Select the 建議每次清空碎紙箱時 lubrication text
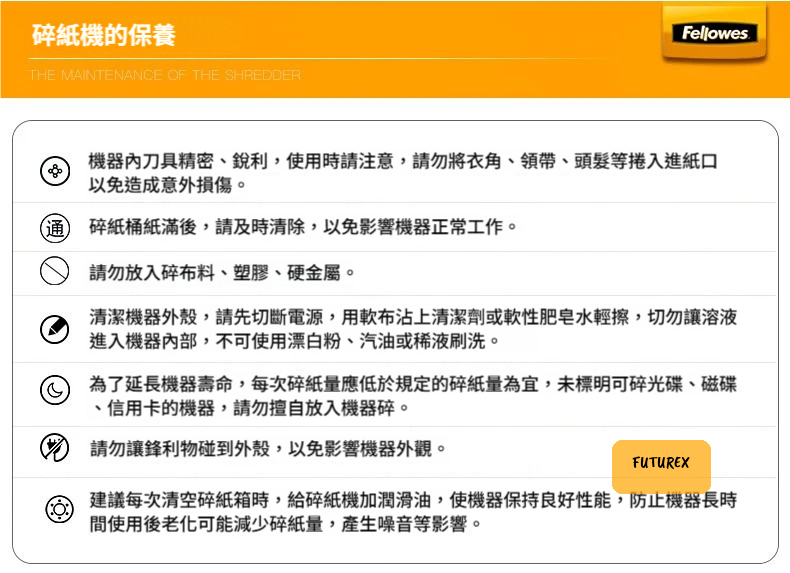Image resolution: width=790 pixels, height=573 pixels. [413, 500]
